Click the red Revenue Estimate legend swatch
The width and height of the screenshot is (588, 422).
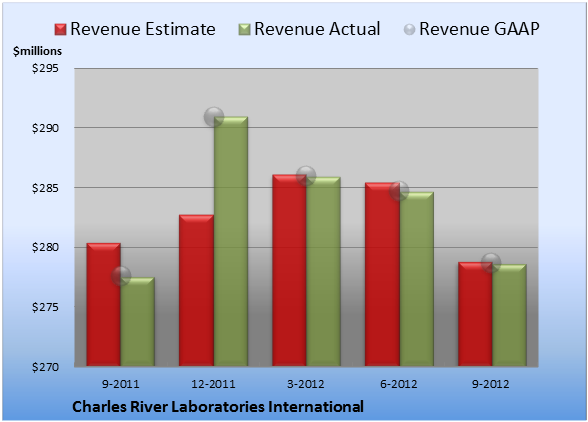coord(60,30)
